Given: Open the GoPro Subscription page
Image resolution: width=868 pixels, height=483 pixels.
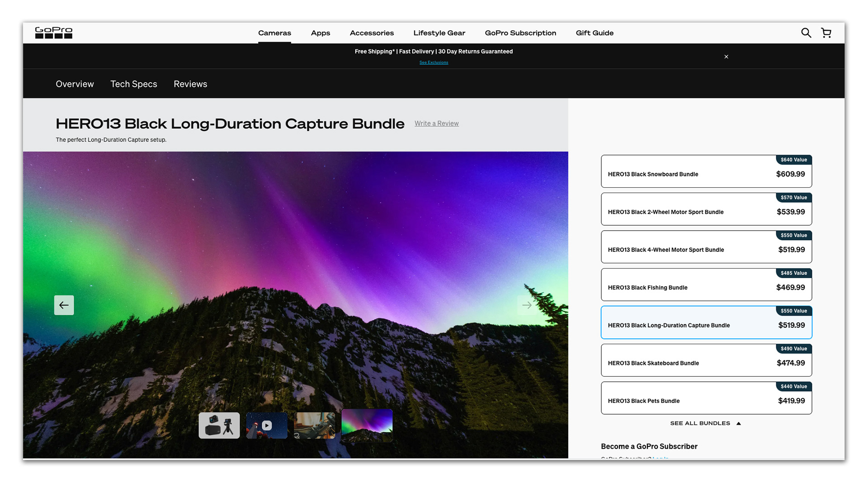Looking at the screenshot, I should (520, 33).
